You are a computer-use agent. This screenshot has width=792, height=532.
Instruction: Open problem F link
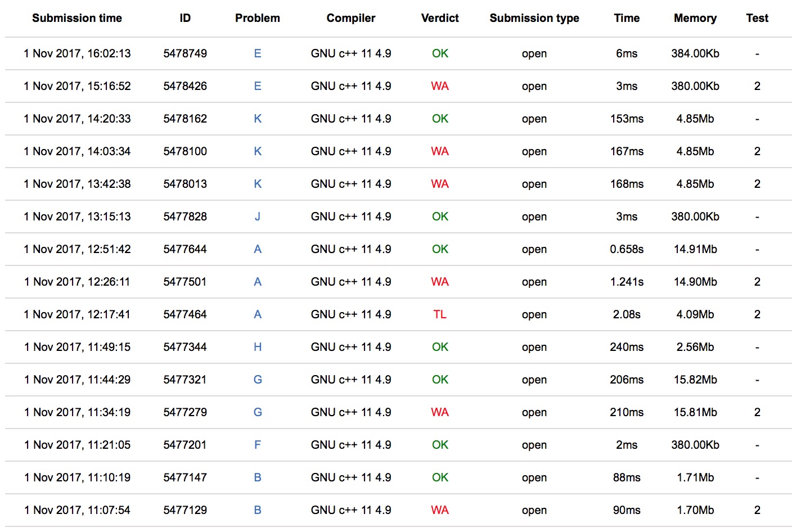[258, 445]
